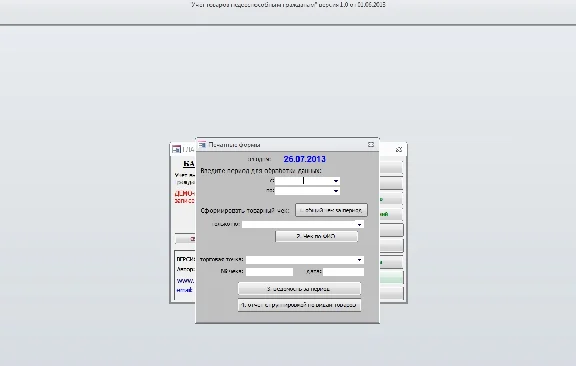Click the '2. Чек по ФИО' button

point(316,236)
